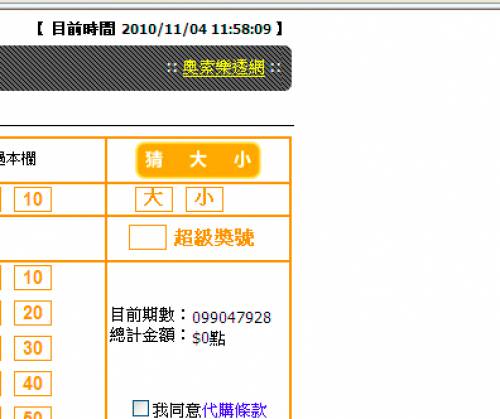This screenshot has height=419, width=500.
Task: Click the 猜大小 orange banner button
Action: (x=198, y=160)
